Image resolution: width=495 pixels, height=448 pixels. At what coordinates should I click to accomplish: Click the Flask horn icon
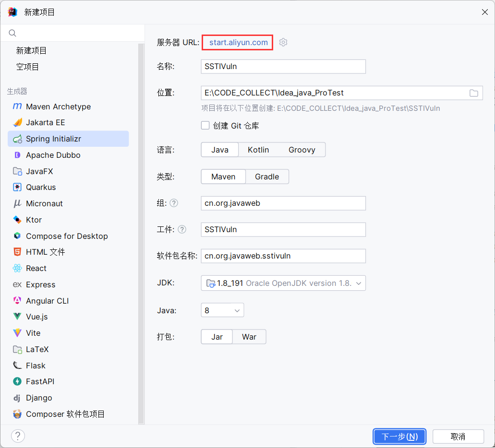click(x=17, y=365)
